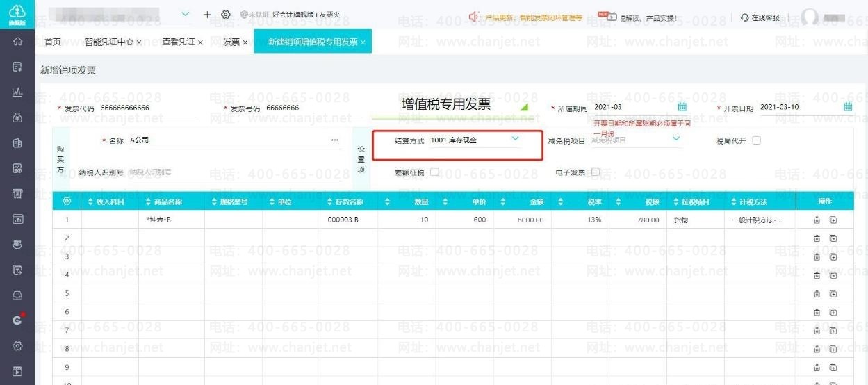Click copy icon on row 4
868x385 pixels.
833,275
